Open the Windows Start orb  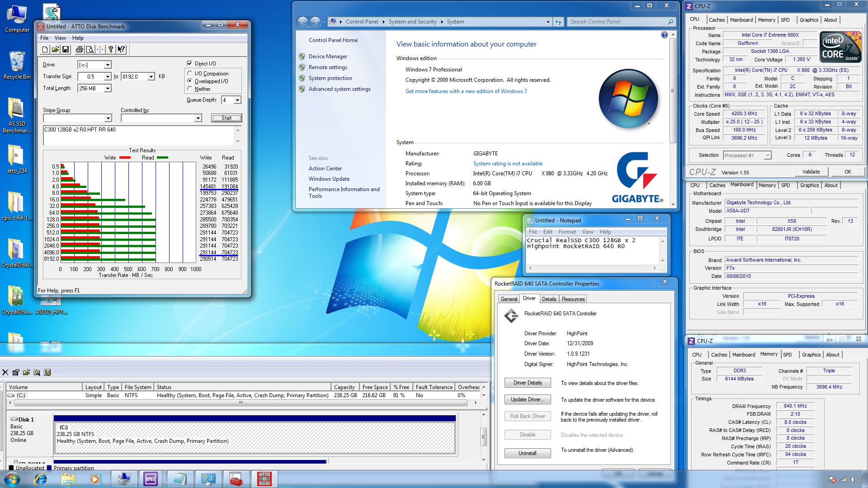[12, 479]
